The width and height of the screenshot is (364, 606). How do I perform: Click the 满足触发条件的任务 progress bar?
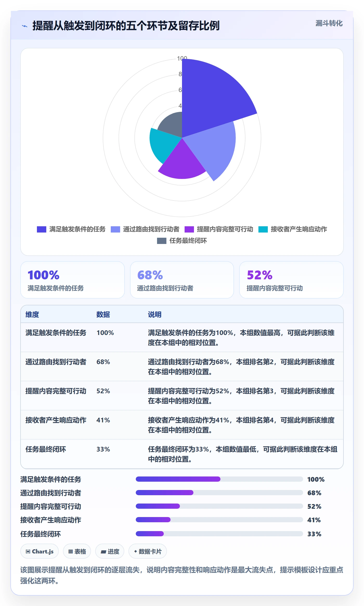coord(219,479)
